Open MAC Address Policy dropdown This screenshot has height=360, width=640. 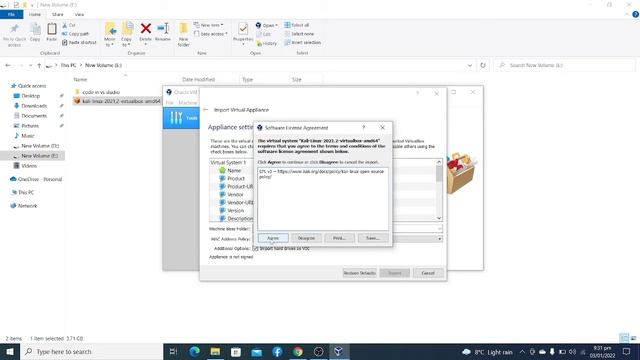440,239
